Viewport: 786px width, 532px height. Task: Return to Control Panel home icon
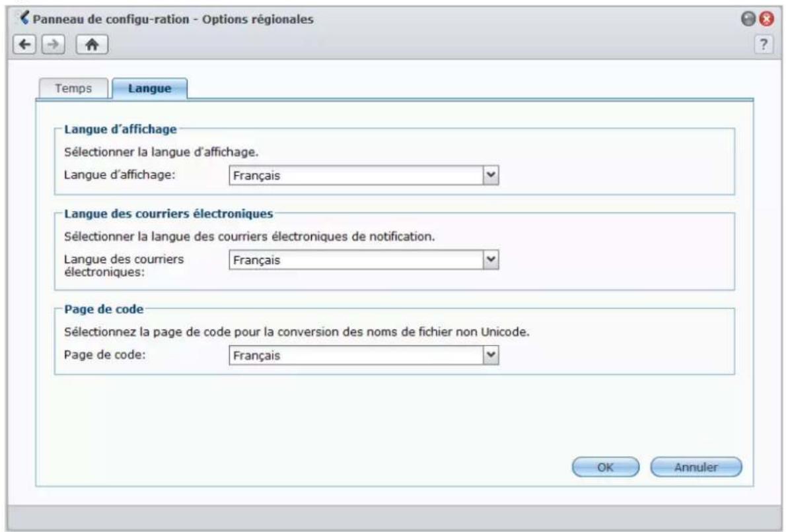(92, 45)
